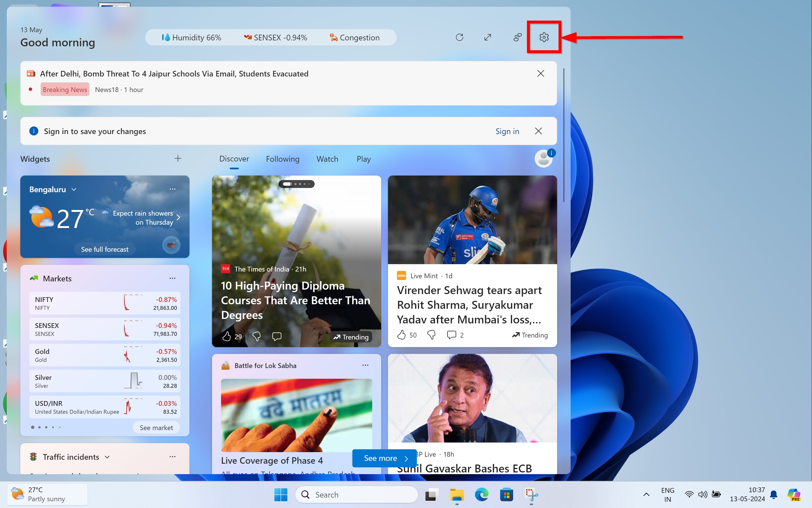The width and height of the screenshot is (812, 508).
Task: Dislike the Virender Sehwag article
Action: [431, 335]
